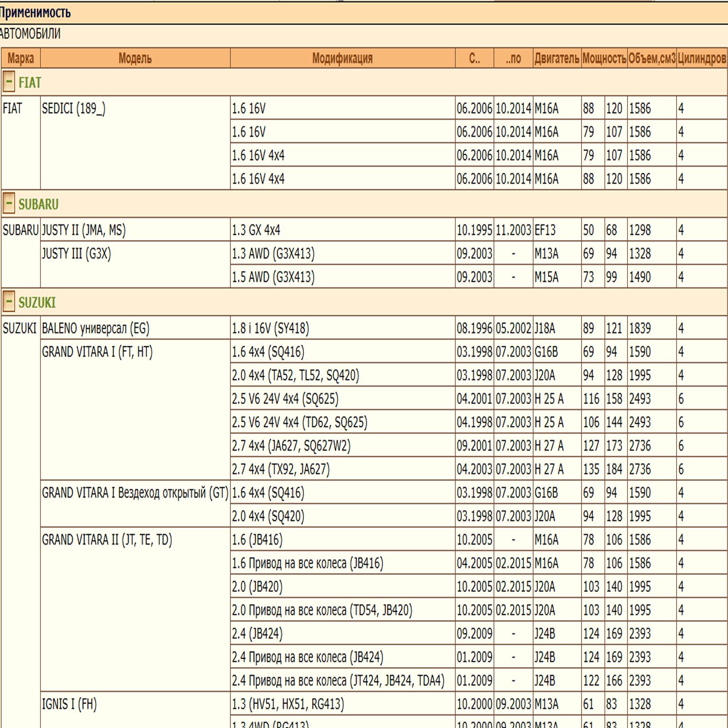Click the Цилиндров column header
This screenshot has width=728, height=728.
pyautogui.click(x=702, y=58)
